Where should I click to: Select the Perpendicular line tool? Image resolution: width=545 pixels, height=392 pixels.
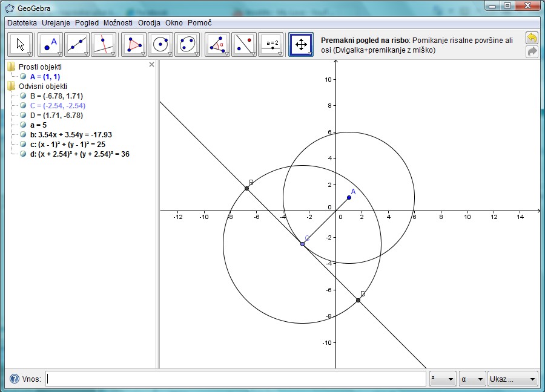pyautogui.click(x=104, y=44)
